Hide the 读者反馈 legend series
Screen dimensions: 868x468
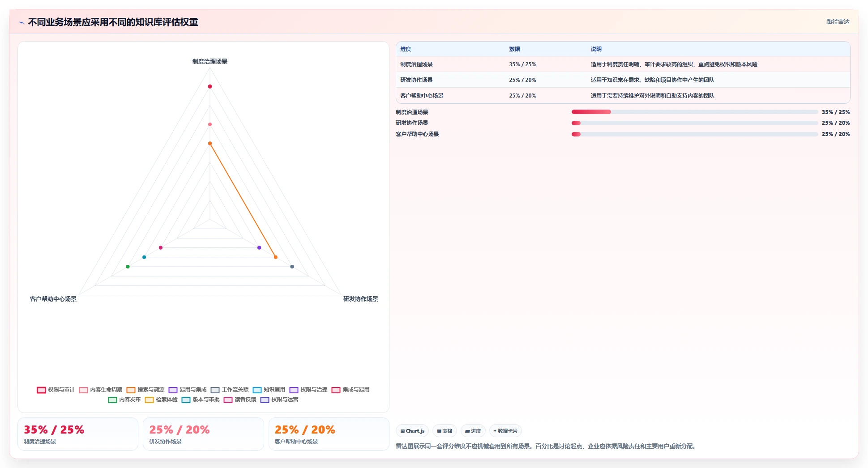240,400
